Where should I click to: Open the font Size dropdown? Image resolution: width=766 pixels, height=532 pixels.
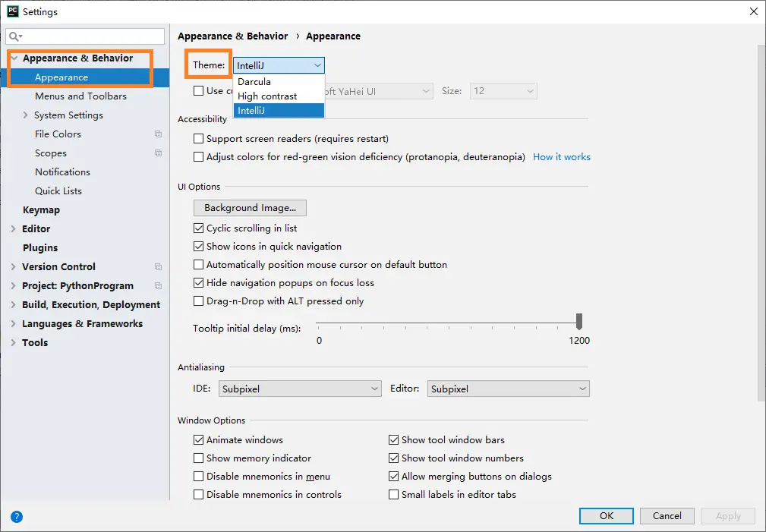click(x=503, y=91)
